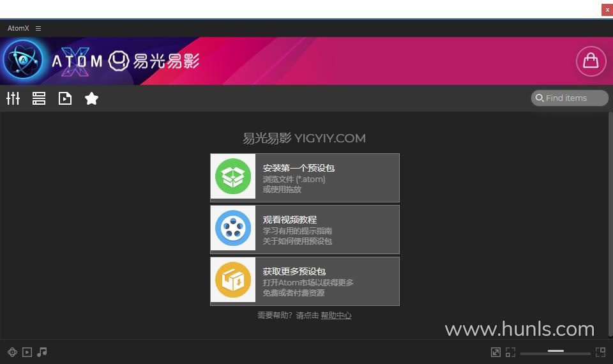Close the window with the red X button

[607, 10]
